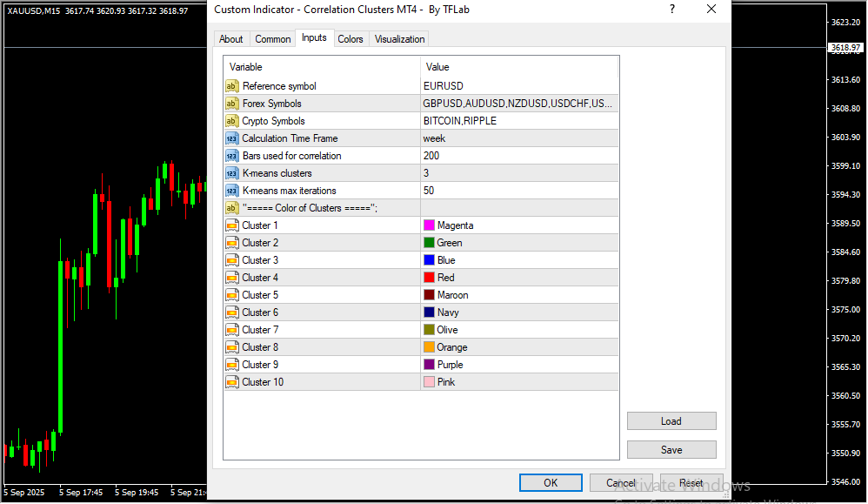The image size is (868, 504).
Task: Switch to the About tab
Action: [231, 39]
